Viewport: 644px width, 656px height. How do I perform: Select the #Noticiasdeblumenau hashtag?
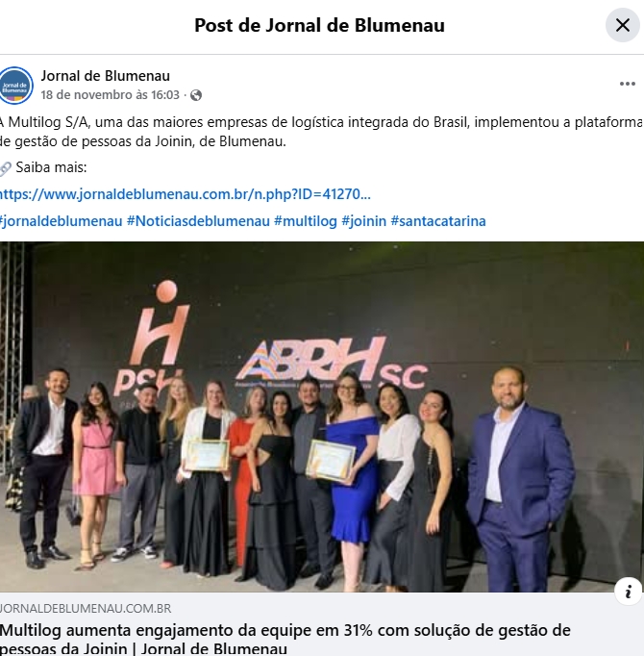coord(198,221)
